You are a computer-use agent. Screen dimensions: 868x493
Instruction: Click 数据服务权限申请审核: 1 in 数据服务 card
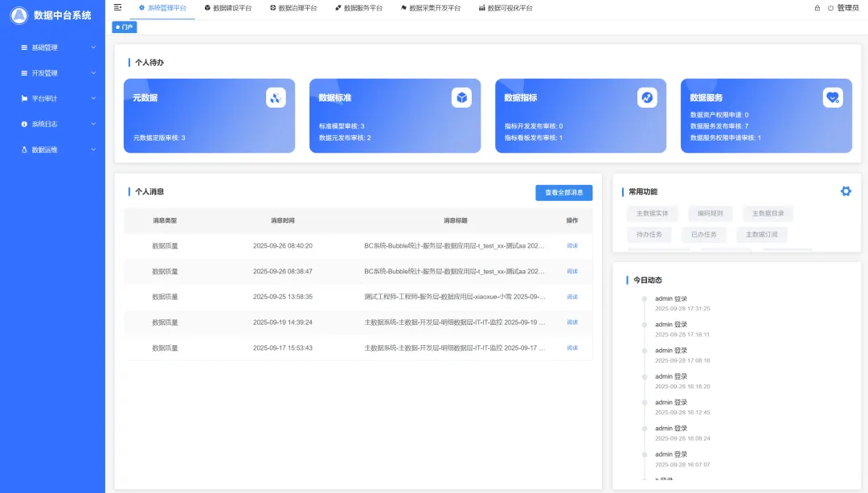pyautogui.click(x=725, y=138)
